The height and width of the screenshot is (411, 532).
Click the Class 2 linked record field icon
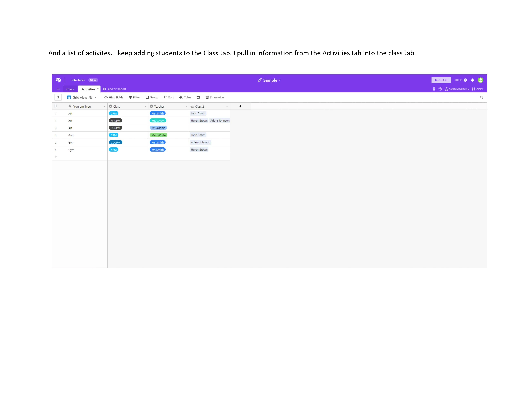click(192, 106)
